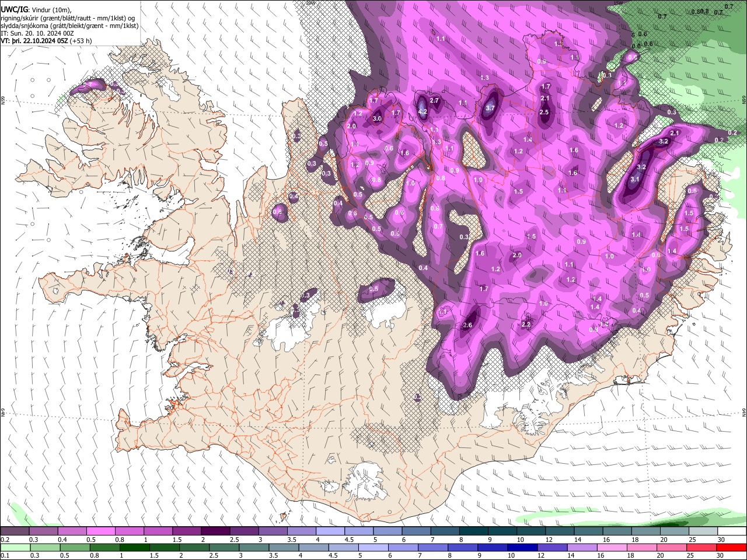This screenshot has width=747, height=560.
Task: Click the 2.7 snowfall value on the map
Action: (434, 101)
